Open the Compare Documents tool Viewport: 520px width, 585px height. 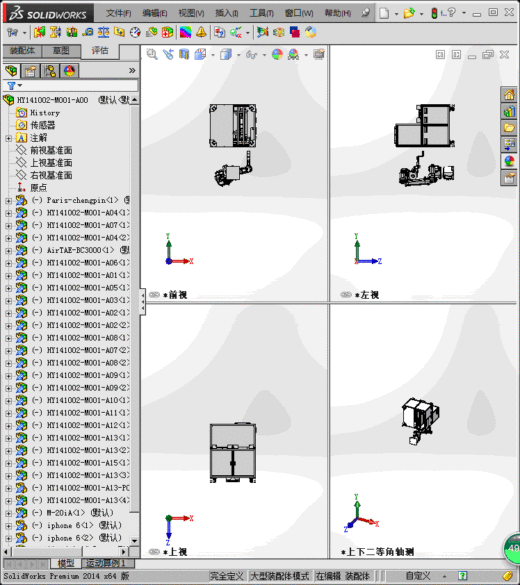(x=219, y=32)
